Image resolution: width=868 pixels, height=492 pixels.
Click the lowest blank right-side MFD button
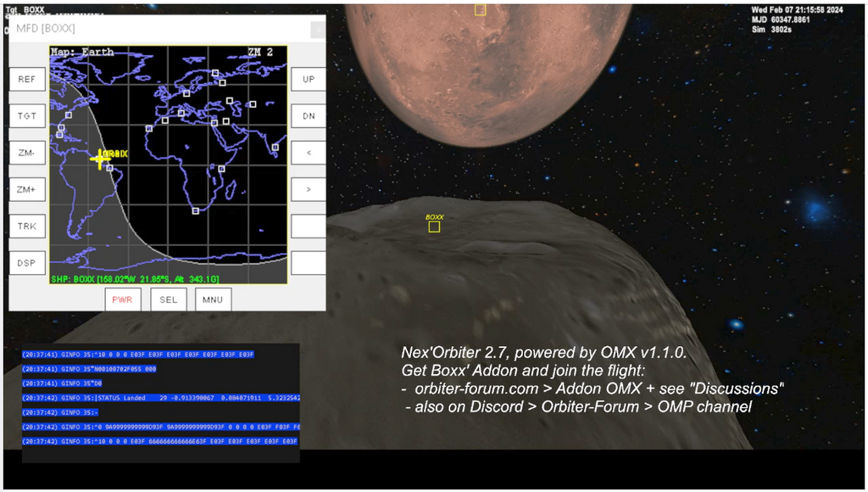(x=309, y=263)
